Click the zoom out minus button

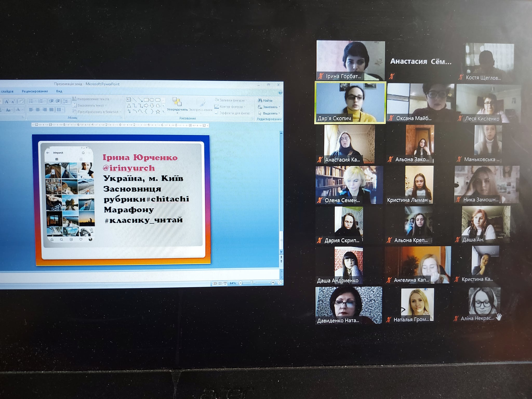pos(241,283)
